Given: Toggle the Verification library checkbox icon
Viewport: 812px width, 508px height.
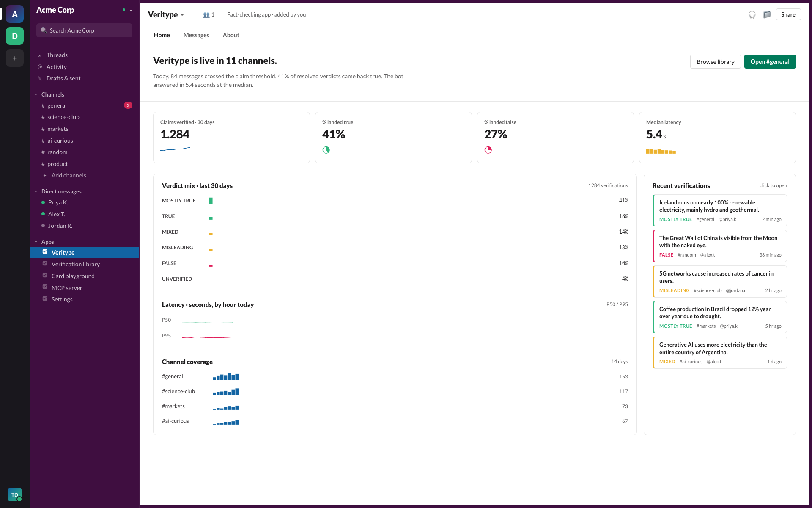Looking at the screenshot, I should pos(45,264).
